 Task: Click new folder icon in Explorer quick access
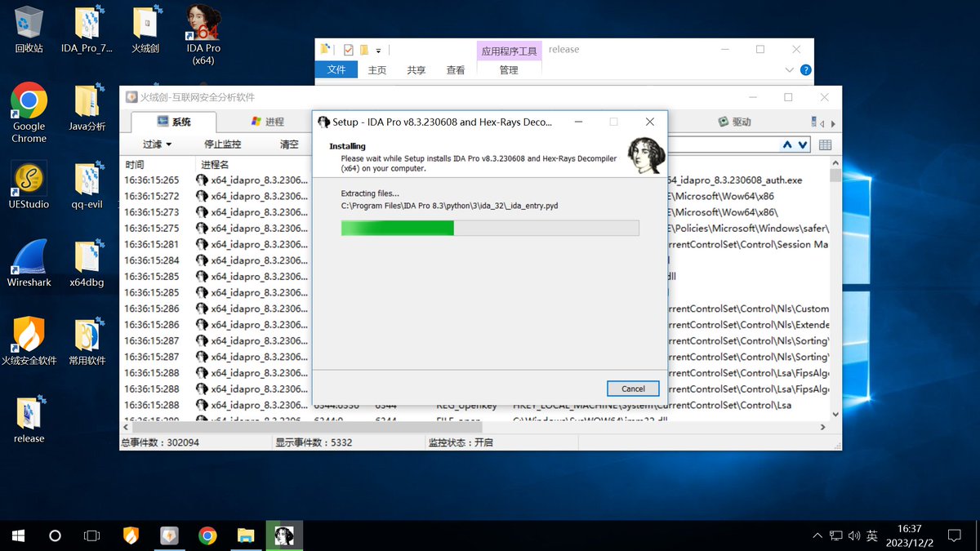click(364, 50)
